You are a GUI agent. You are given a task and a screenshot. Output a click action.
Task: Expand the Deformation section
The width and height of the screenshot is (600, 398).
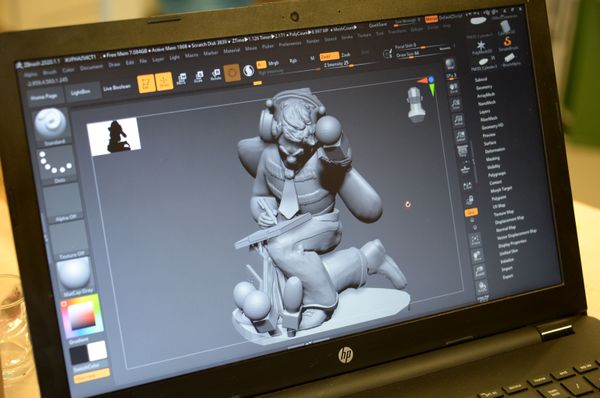coord(495,150)
